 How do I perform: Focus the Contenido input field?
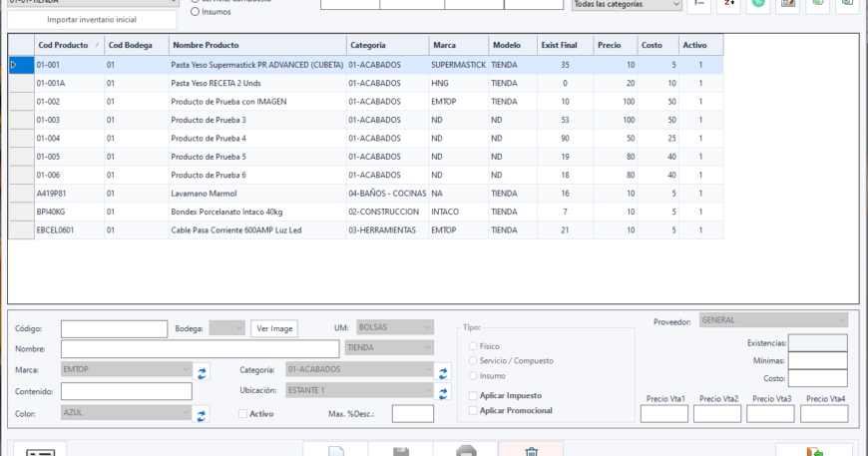(127, 391)
